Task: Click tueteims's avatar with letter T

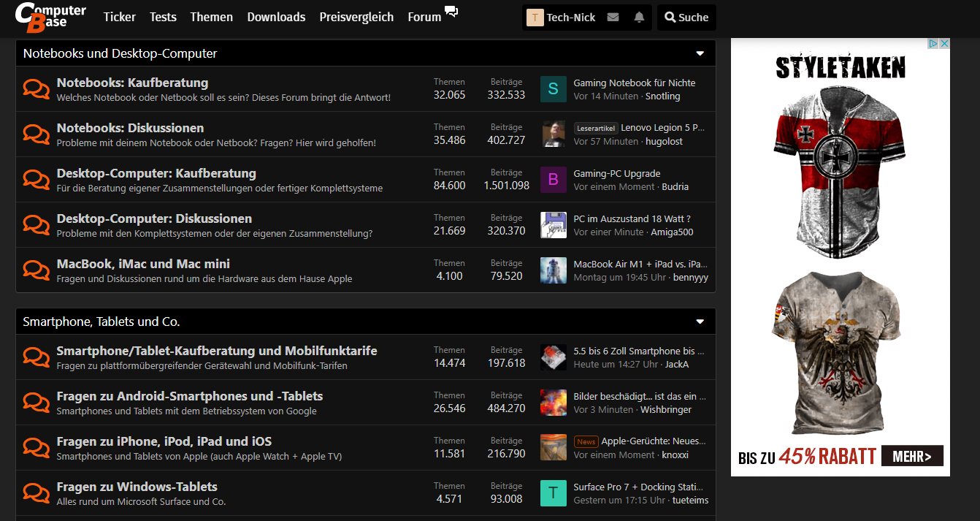Action: point(554,493)
